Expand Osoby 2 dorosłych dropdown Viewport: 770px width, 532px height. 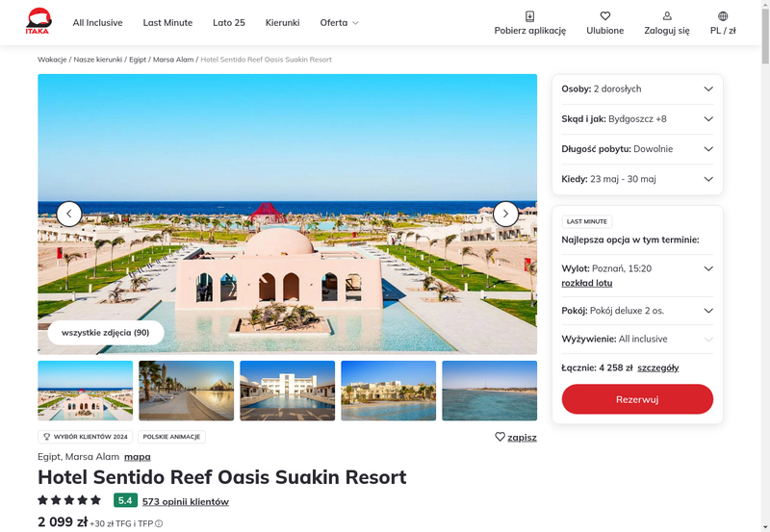click(637, 89)
